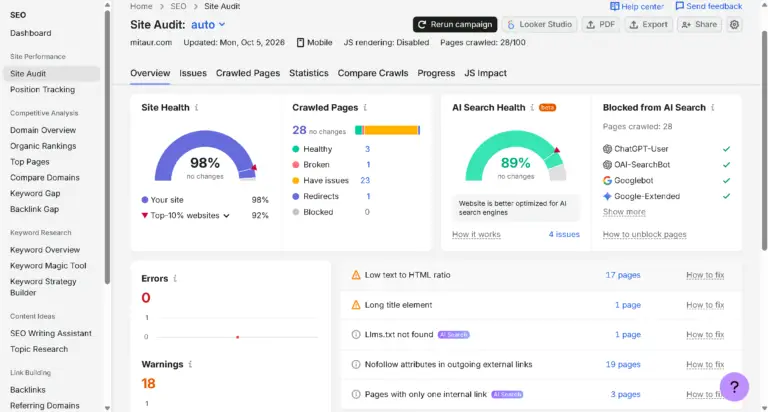Screen dimensions: 768x412
Task: Click the Crawled Pages info icon
Action: click(x=365, y=107)
